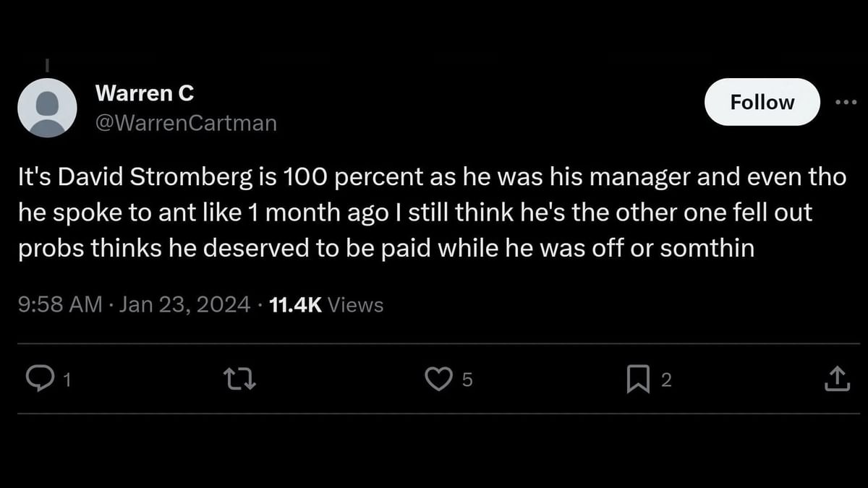
Task: Open the share icon on the tweet
Action: 835,378
